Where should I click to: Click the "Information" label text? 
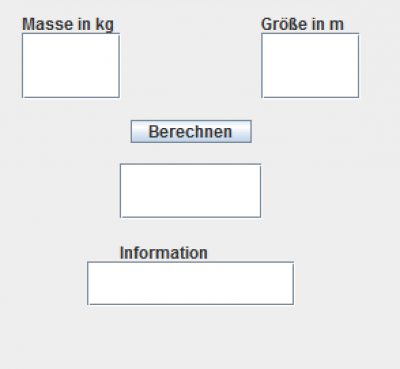[164, 253]
